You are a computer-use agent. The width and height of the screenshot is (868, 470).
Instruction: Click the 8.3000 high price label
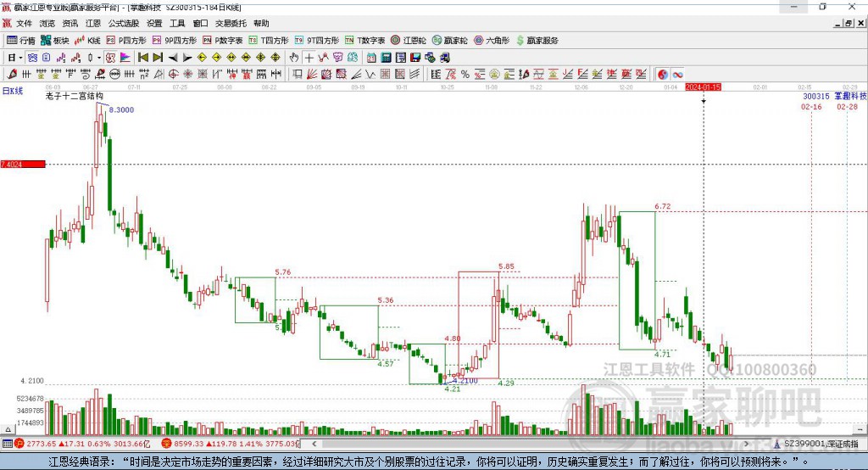[x=121, y=109]
